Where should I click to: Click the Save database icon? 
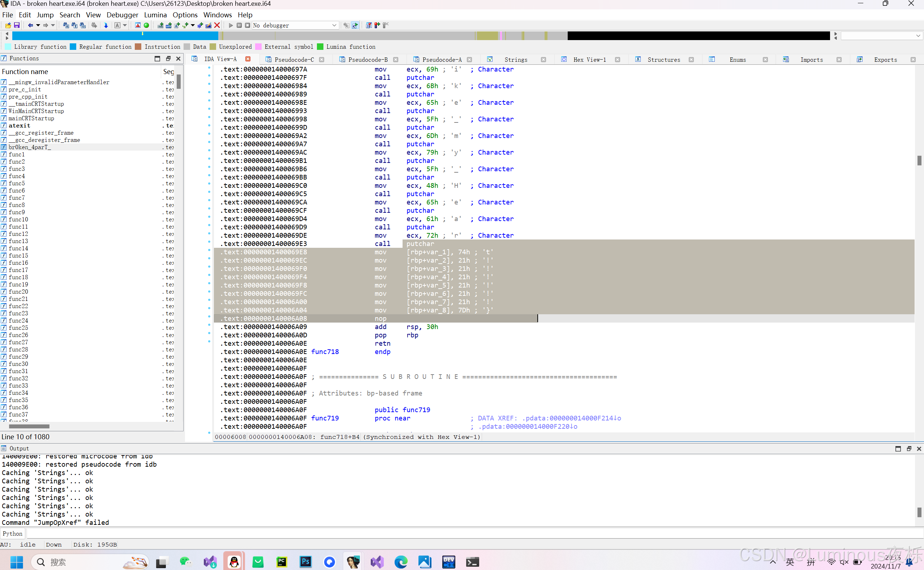coord(17,25)
